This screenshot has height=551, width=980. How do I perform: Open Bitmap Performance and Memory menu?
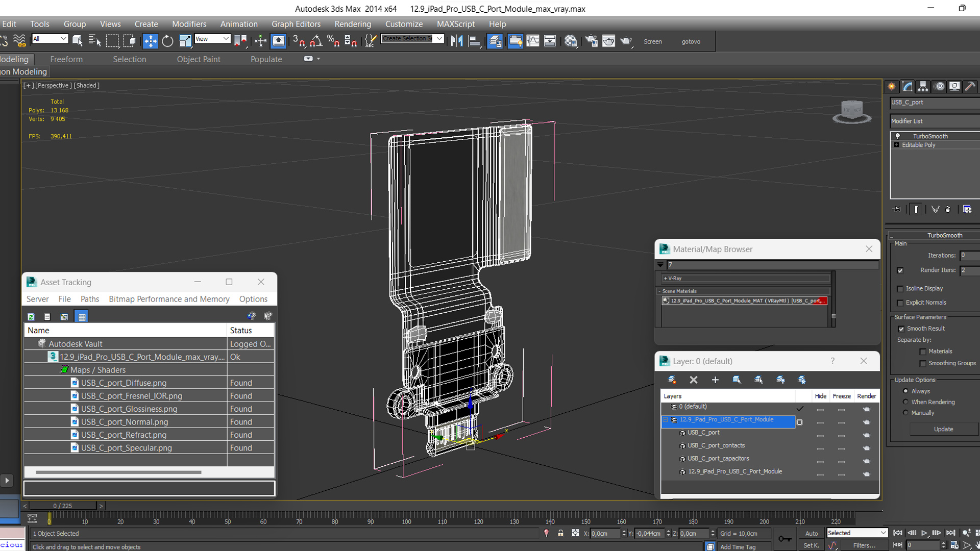pyautogui.click(x=169, y=299)
